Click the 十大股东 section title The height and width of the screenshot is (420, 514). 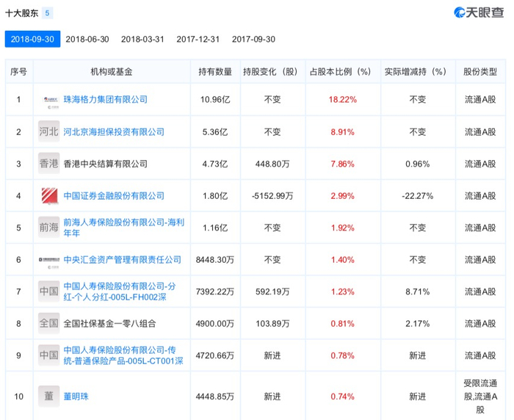click(21, 13)
